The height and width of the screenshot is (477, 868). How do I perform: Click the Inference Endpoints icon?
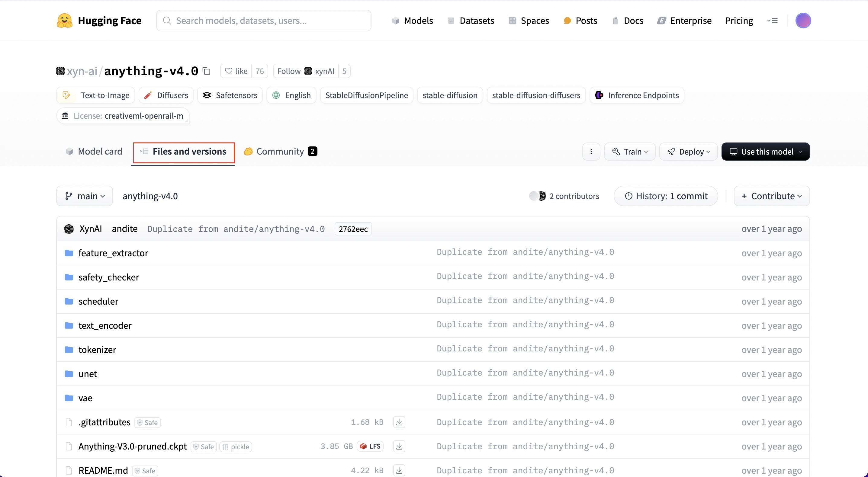pyautogui.click(x=600, y=94)
